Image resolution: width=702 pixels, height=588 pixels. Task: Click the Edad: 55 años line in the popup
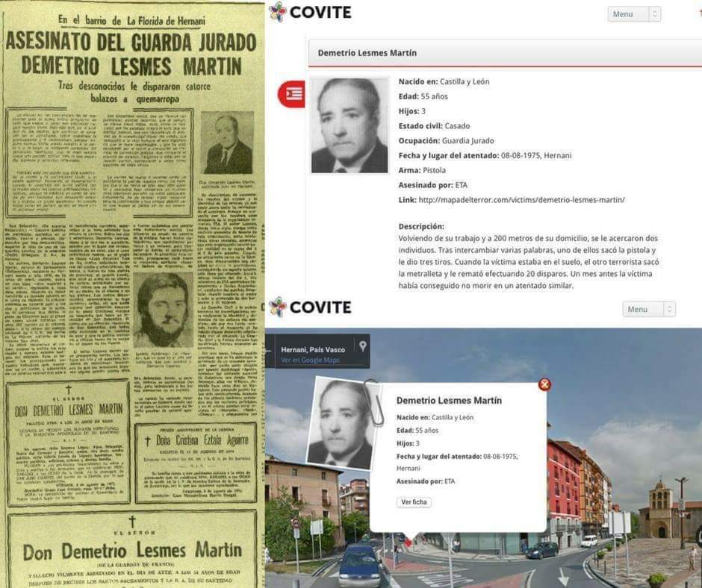click(417, 430)
